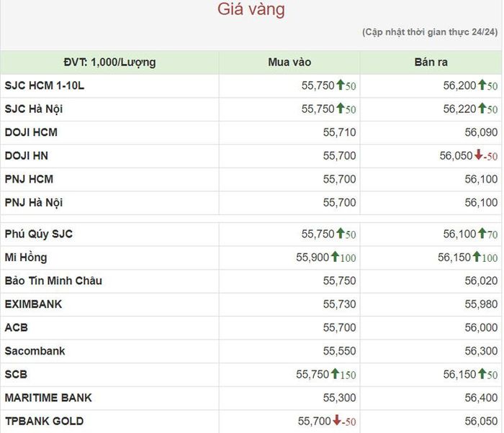Click the Bán ra column header

(x=431, y=62)
